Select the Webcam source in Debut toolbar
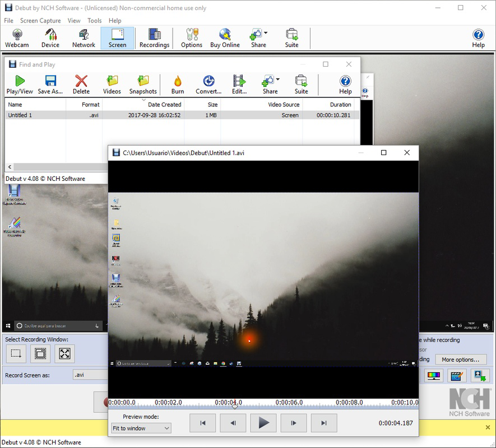The height and width of the screenshot is (448, 496). (17, 38)
